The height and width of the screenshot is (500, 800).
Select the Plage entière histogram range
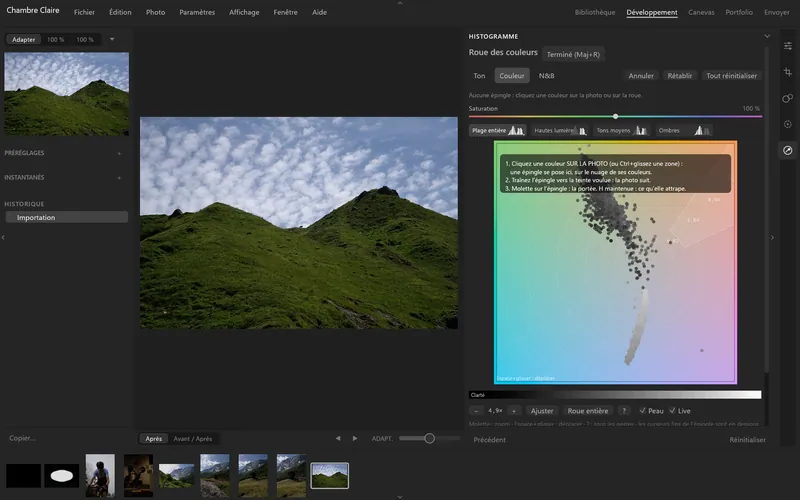(497, 131)
